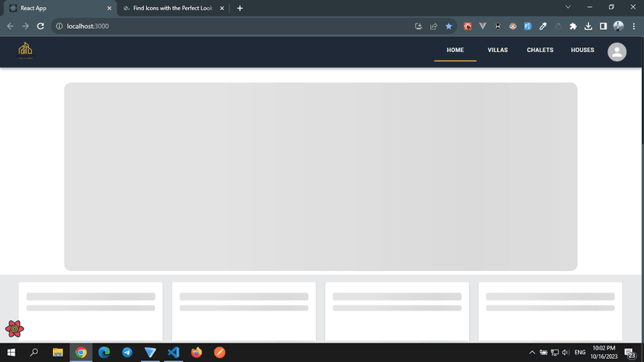The height and width of the screenshot is (362, 644).
Task: Open the Chrome extensions puzzle icon
Action: 573,26
